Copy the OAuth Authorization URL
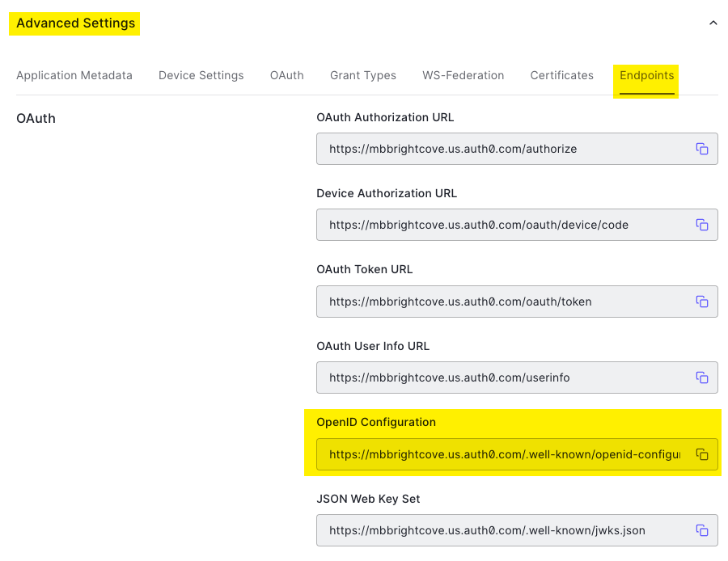728x561 pixels. click(x=702, y=149)
